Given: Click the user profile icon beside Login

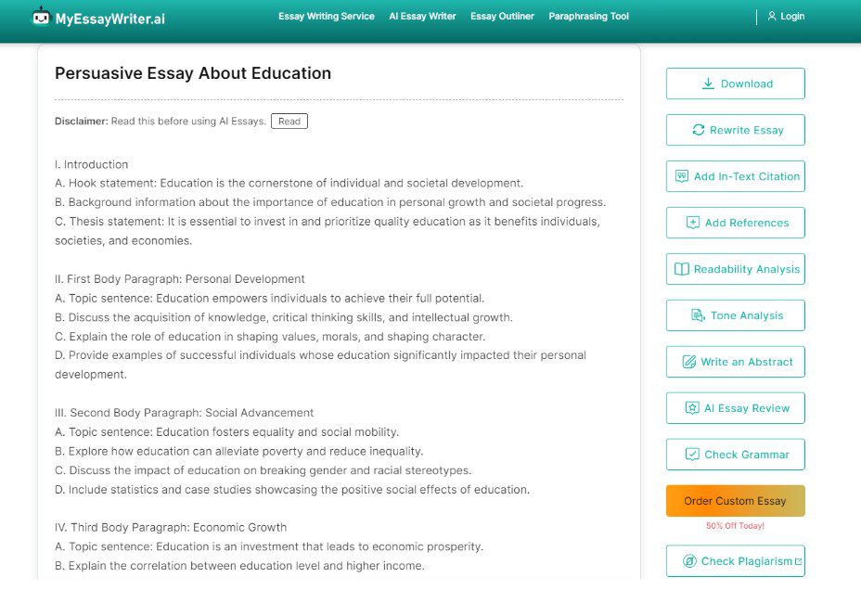Looking at the screenshot, I should (x=771, y=17).
